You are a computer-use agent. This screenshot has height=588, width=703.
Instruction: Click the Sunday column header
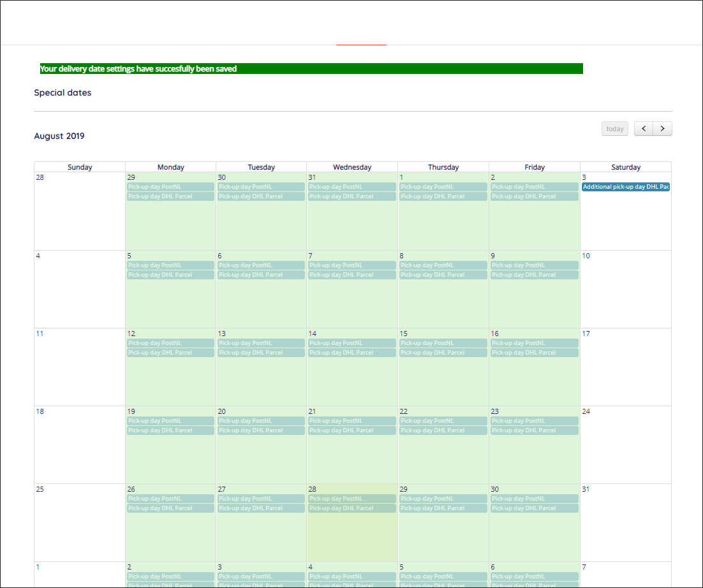tap(80, 167)
